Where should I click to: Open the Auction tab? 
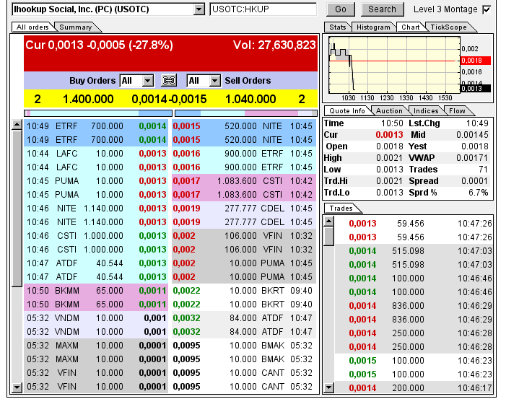point(390,111)
